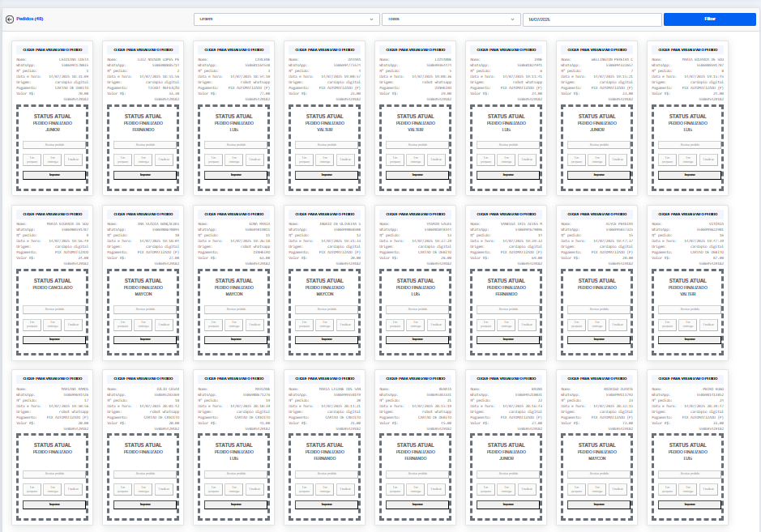Click Imprimir on order 7 card
Screen dimensions: 761x532
click(599, 175)
